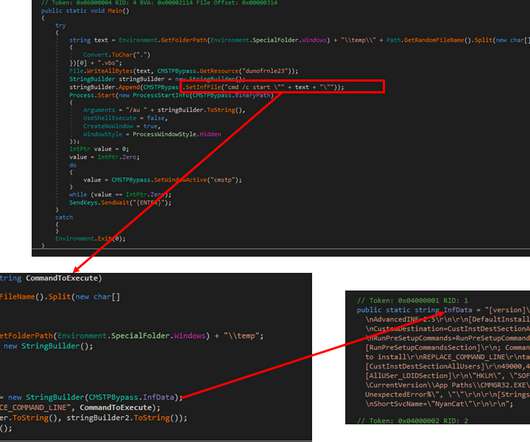Click the SetInfFile("cmd /c start call

[x=264, y=87]
